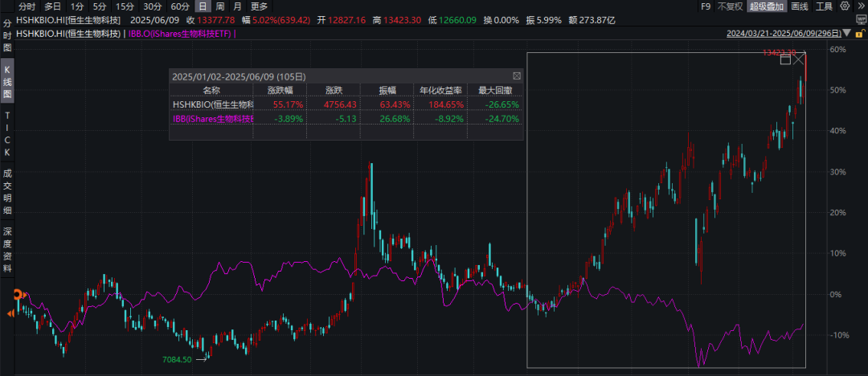
Task: Click the -3.89% change cell
Action: 290,118
